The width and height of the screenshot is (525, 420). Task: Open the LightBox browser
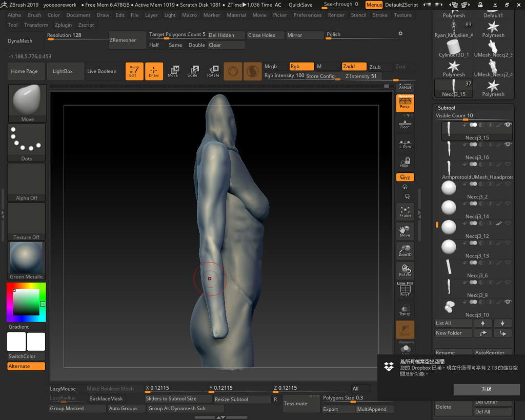(66, 71)
